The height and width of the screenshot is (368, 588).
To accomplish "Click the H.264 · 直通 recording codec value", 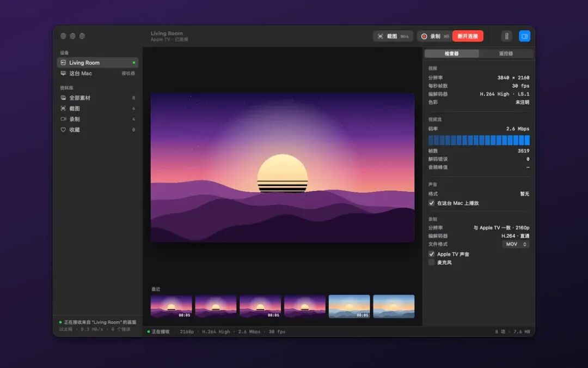I will click(515, 236).
